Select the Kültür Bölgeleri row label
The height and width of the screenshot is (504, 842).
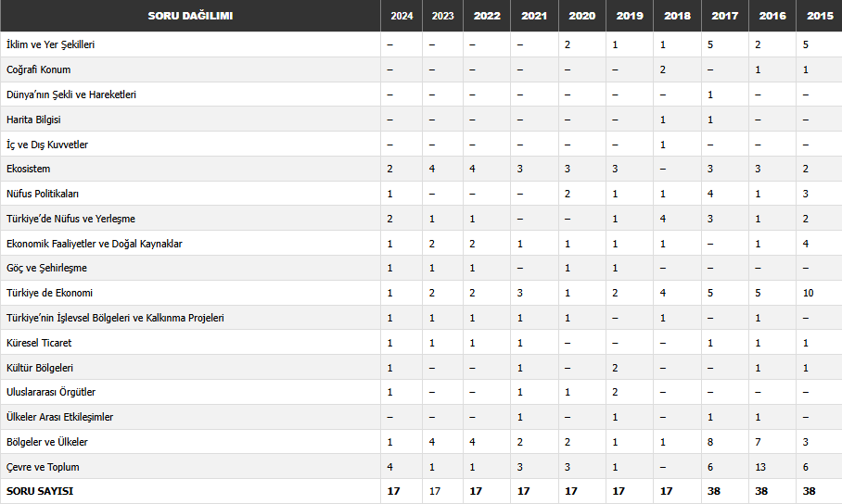pos(40,368)
